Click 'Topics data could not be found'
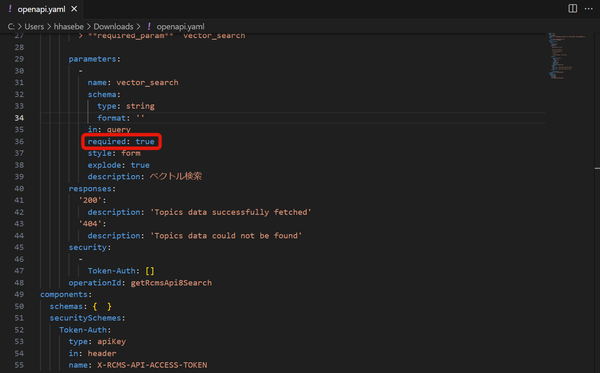Screen dimensions: 600x373 pyautogui.click(x=226, y=236)
